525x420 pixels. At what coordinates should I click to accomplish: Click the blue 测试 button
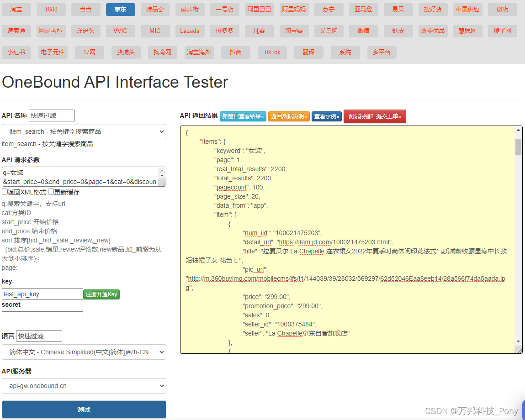pyautogui.click(x=84, y=409)
